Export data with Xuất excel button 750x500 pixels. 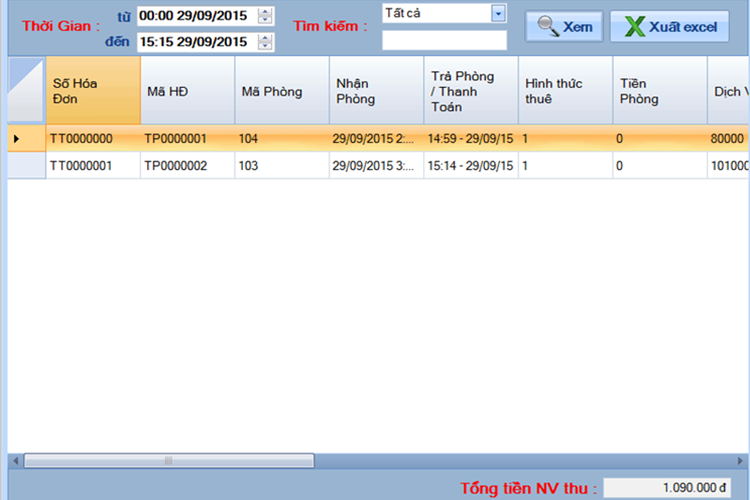tap(670, 26)
